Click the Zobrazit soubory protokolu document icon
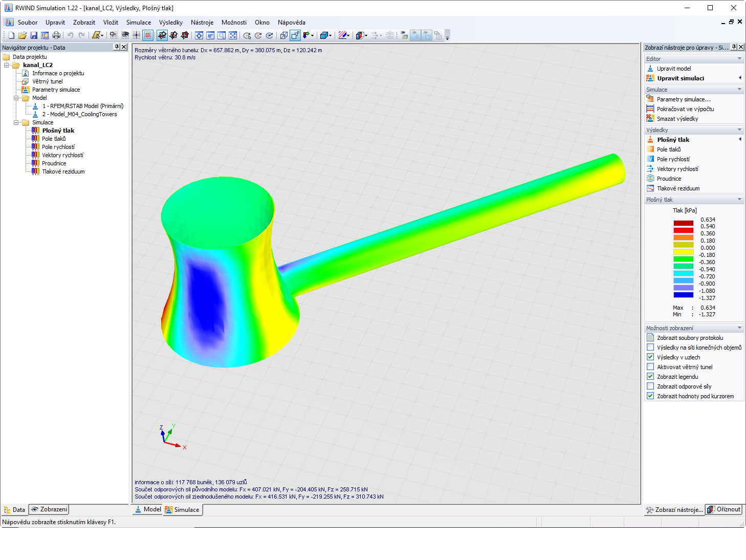 click(x=650, y=338)
